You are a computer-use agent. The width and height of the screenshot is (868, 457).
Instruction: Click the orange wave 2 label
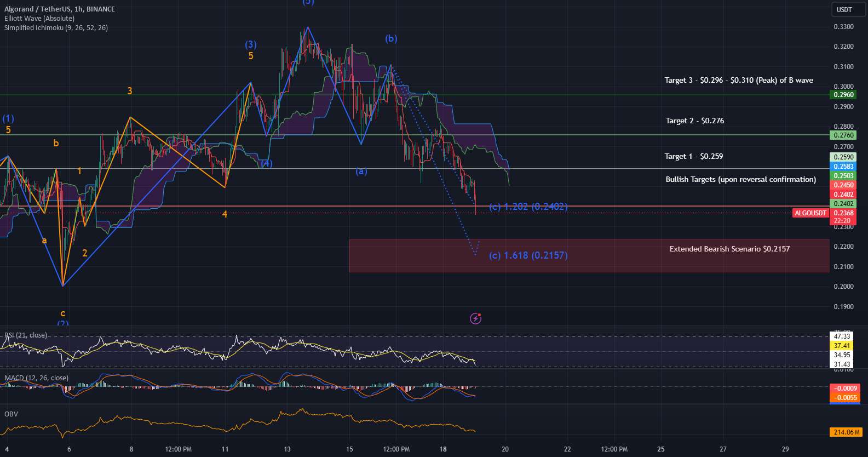(x=85, y=253)
